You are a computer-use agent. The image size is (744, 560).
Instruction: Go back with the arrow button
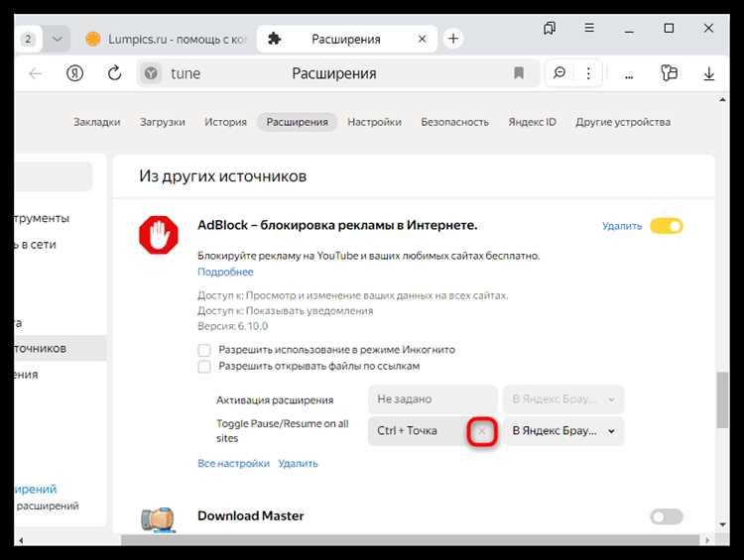click(35, 73)
